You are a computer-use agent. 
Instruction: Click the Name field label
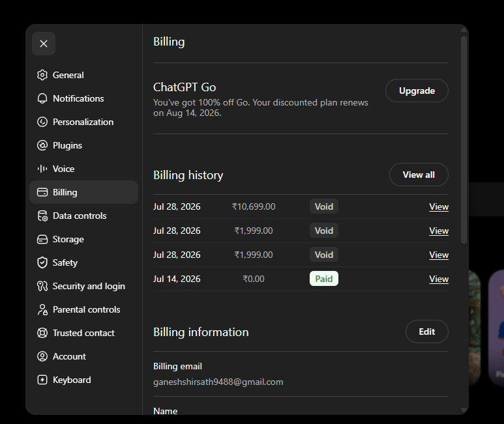pyautogui.click(x=165, y=411)
